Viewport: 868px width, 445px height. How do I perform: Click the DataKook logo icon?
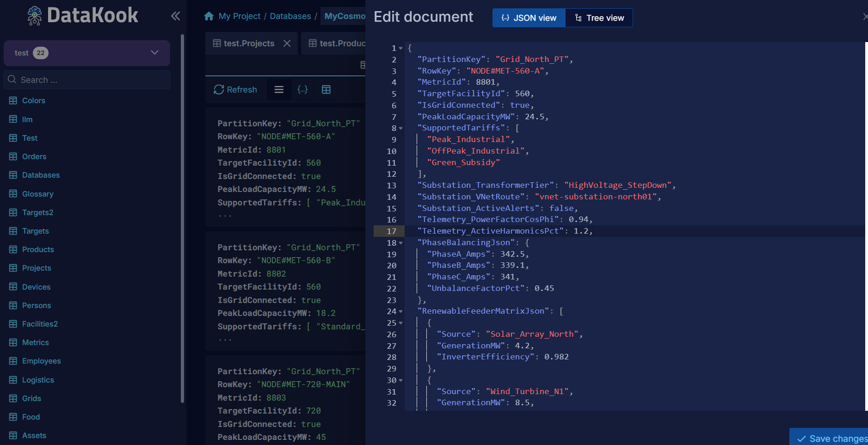coord(35,16)
